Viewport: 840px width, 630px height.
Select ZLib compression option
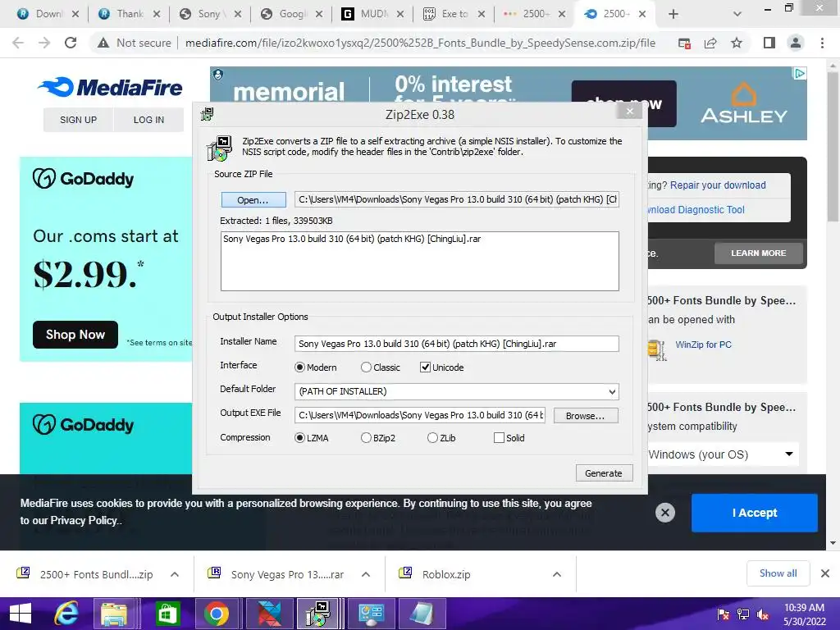432,438
